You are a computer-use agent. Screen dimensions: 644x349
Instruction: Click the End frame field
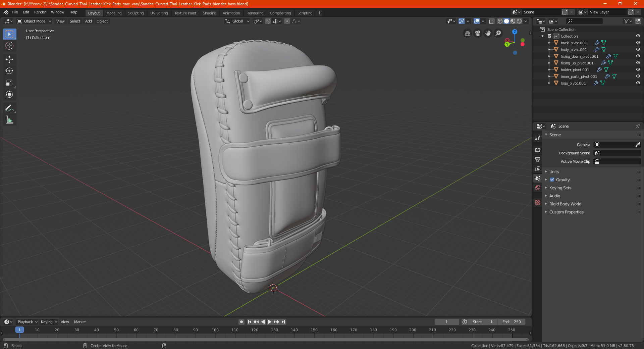pos(512,322)
